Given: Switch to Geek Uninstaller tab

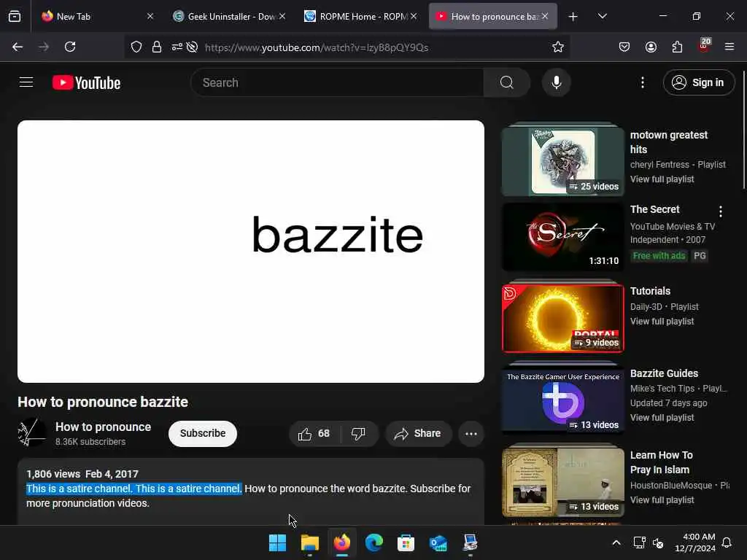Looking at the screenshot, I should 228,16.
